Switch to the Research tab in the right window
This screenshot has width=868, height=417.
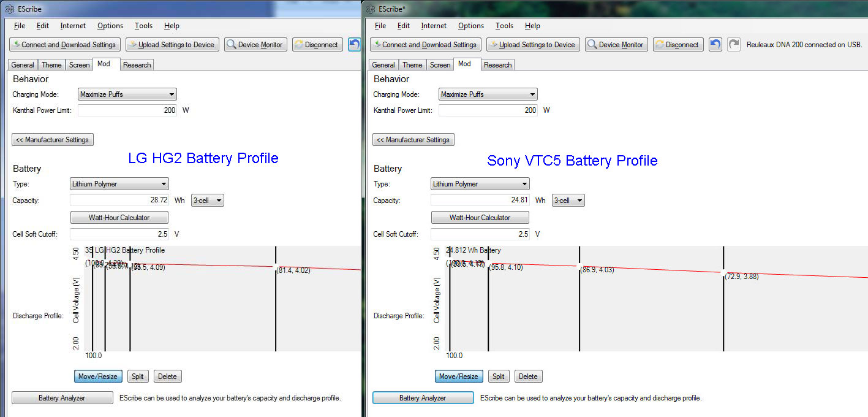click(497, 65)
